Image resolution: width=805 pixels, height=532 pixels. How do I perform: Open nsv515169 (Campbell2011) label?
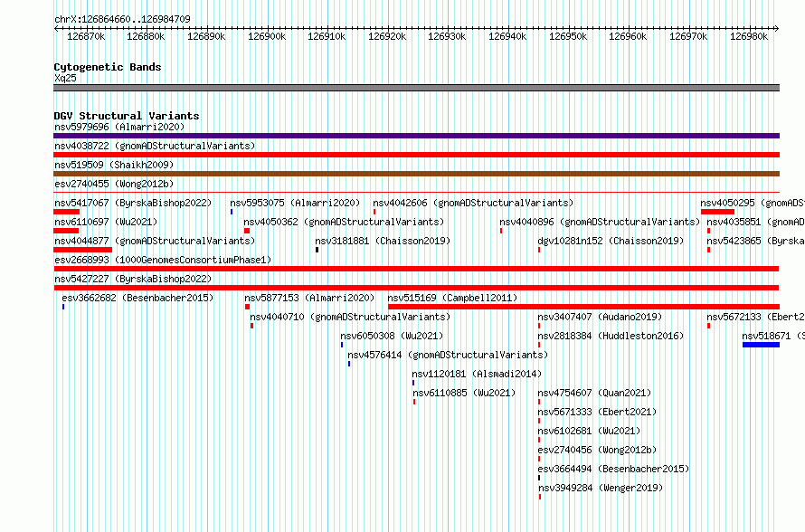coord(452,298)
